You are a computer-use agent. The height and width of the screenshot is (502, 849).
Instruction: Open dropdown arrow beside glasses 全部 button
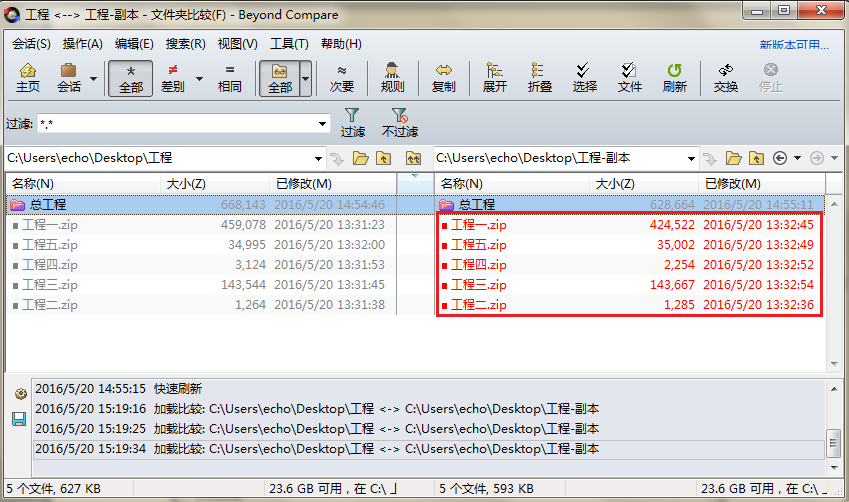305,79
